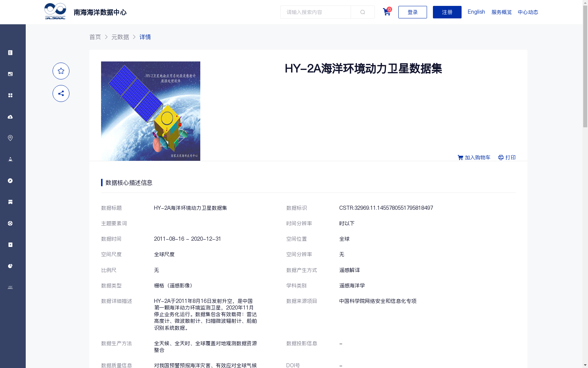Open the store/bookmark sidebar icon
The image size is (588, 368).
pyautogui.click(x=10, y=202)
